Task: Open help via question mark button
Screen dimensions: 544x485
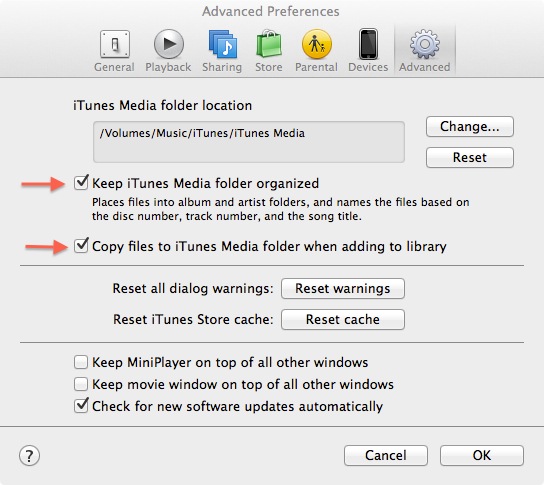Action: point(29,456)
